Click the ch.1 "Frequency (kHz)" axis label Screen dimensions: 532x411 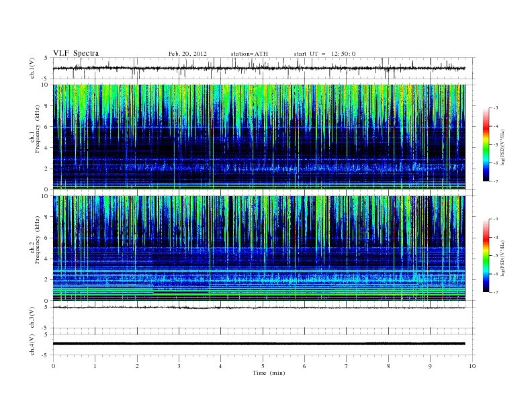pyautogui.click(x=38, y=129)
